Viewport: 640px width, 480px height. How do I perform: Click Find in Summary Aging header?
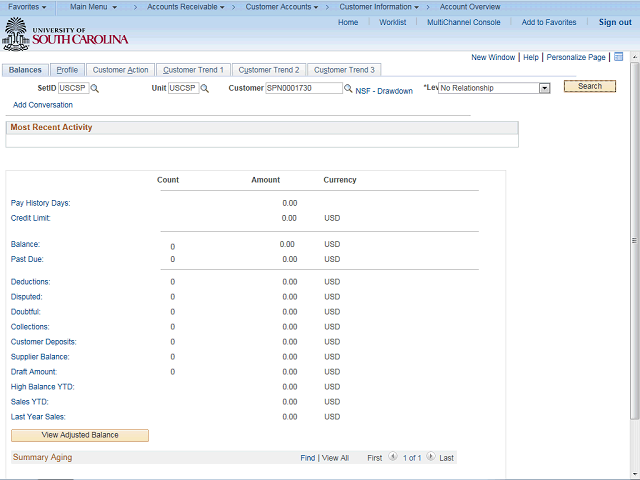(308, 458)
